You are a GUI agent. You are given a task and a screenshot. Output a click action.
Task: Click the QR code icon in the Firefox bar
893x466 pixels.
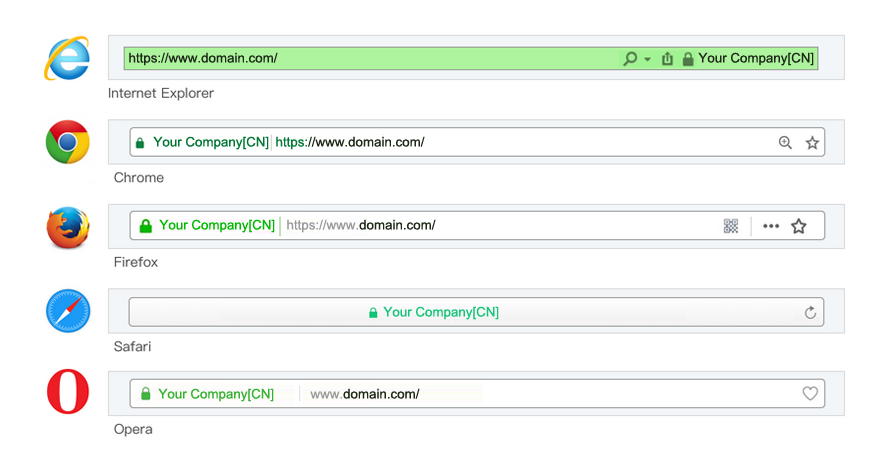pos(731,226)
